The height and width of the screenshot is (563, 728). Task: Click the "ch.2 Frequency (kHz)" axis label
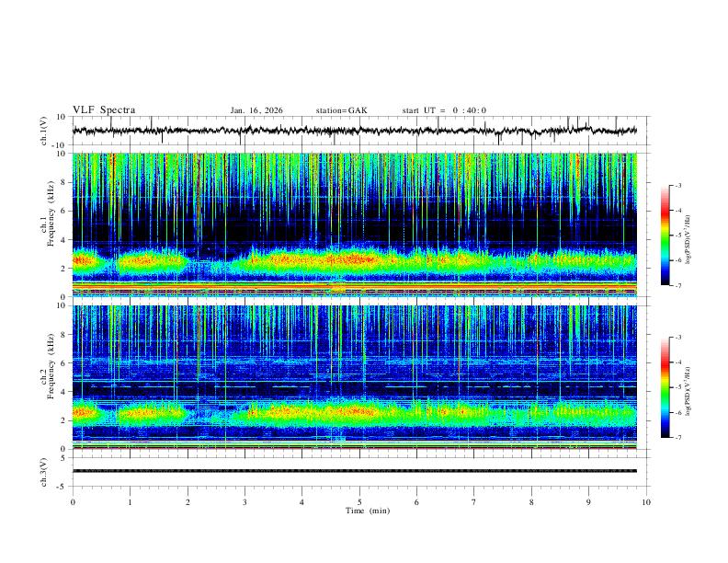point(48,366)
